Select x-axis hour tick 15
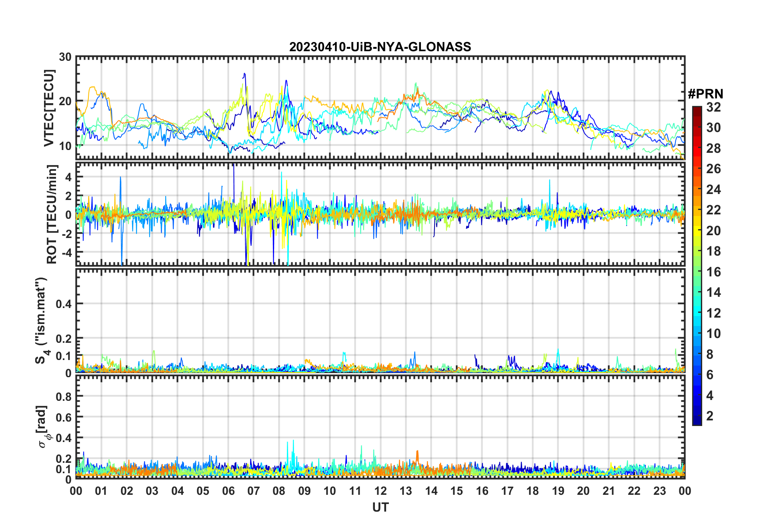Viewport: 761px width, 532px height. pyautogui.click(x=457, y=491)
